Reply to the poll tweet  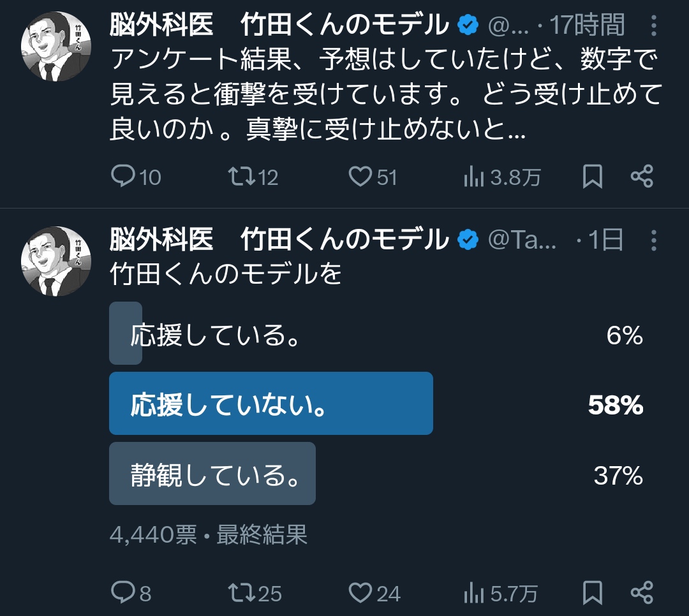[122, 593]
